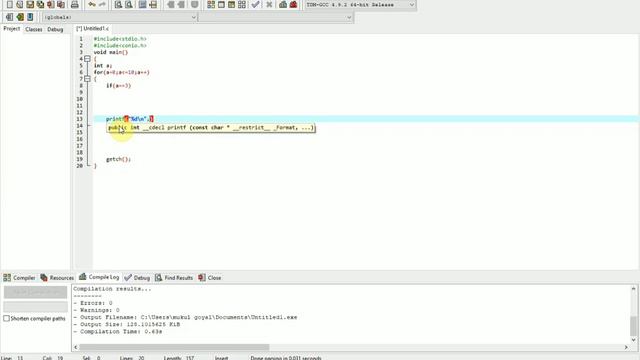Click the Profile analysis toolbar icon
640x360 pixels.
(x=283, y=4)
